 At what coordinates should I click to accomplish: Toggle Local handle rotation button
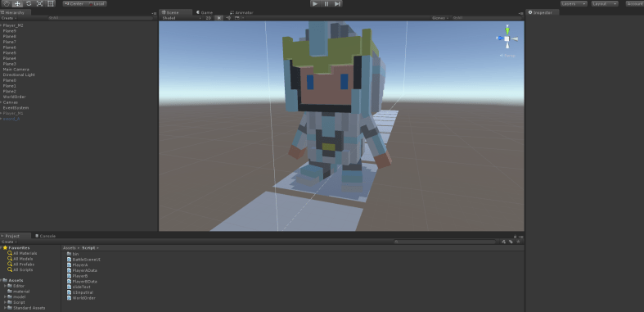[96, 4]
